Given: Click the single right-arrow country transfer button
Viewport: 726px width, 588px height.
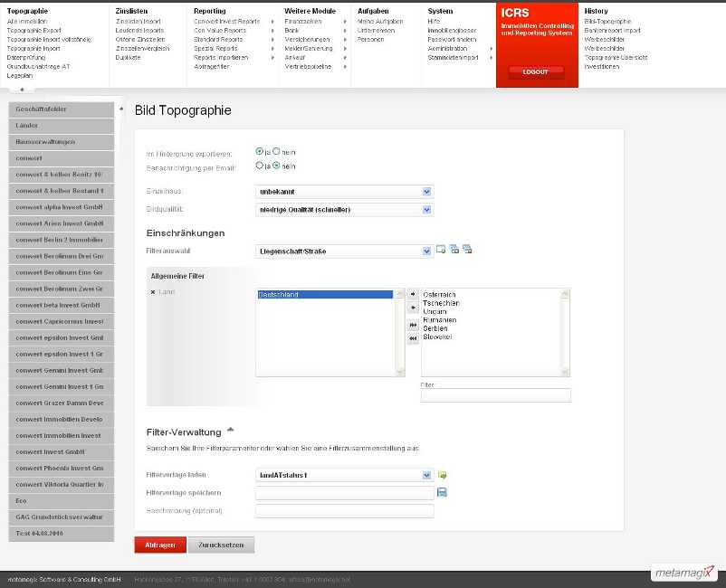Looking at the screenshot, I should tap(413, 294).
